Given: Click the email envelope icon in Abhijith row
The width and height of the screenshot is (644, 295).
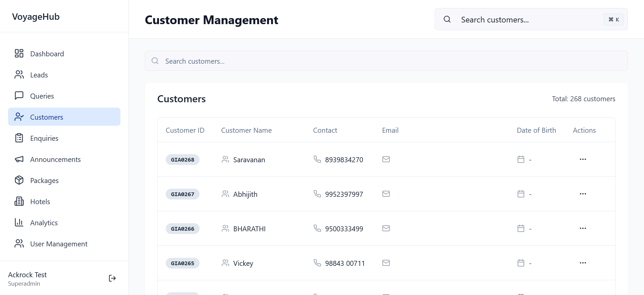Looking at the screenshot, I should [386, 194].
